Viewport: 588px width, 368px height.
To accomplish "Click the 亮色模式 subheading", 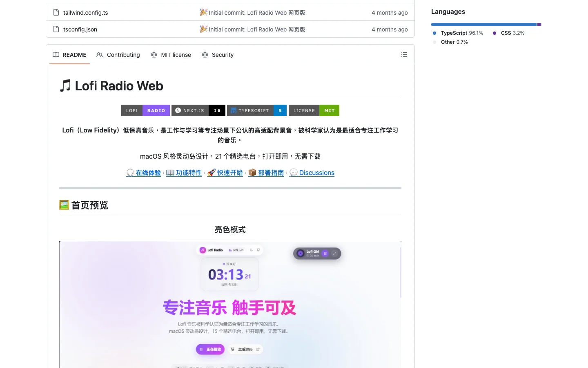I will 230,230.
